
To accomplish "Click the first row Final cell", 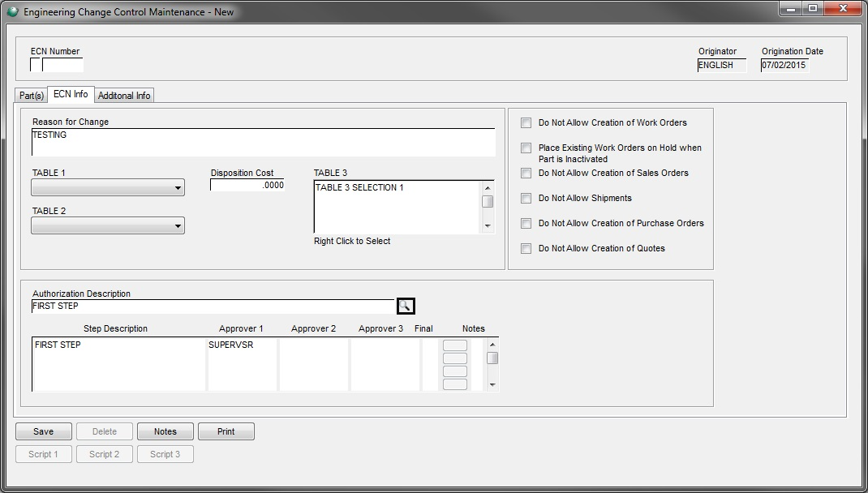I will tap(430, 345).
